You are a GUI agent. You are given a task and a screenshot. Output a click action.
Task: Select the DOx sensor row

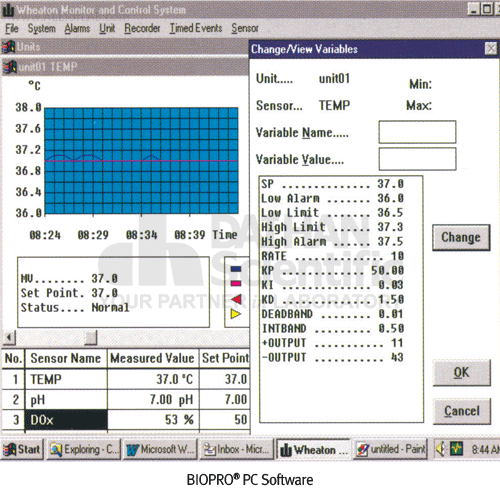[126, 420]
